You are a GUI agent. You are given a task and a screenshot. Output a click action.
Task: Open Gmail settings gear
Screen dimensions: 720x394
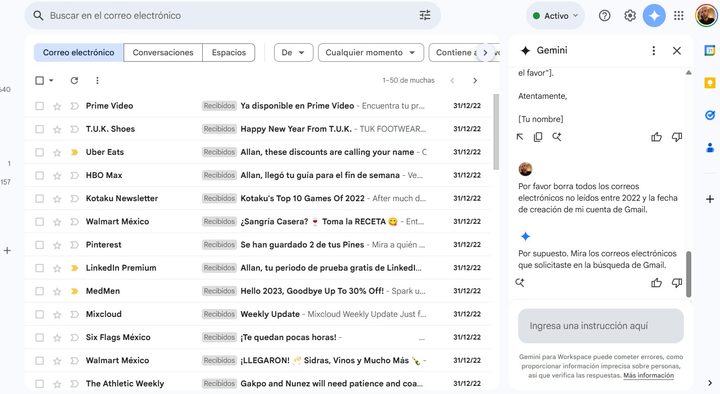[x=630, y=16]
